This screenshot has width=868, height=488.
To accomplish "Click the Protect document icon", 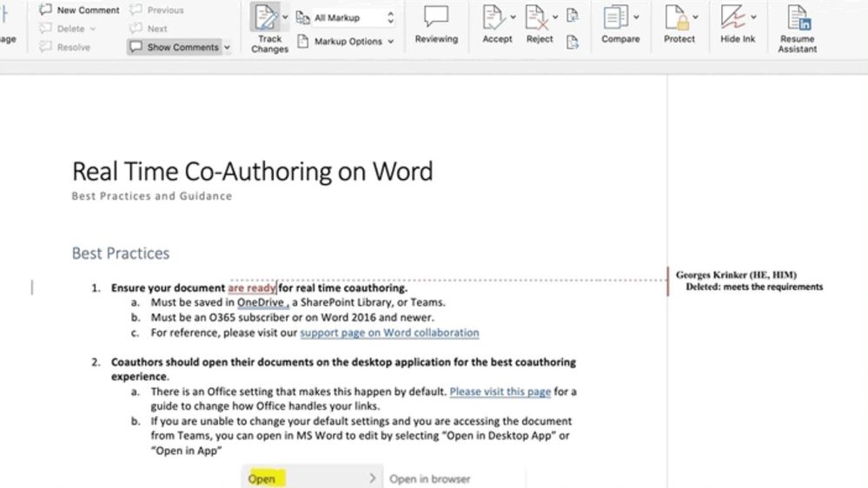I will click(677, 17).
